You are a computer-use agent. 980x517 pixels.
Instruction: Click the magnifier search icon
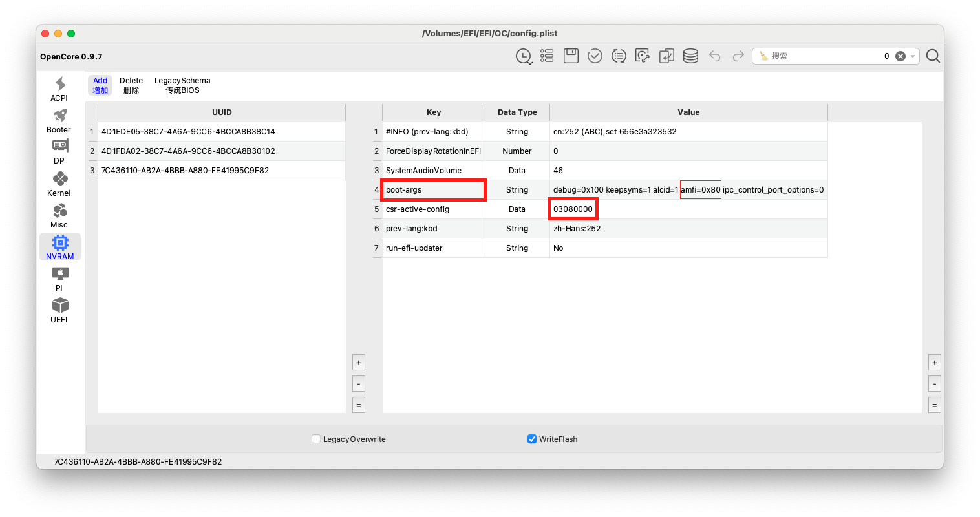tap(933, 56)
